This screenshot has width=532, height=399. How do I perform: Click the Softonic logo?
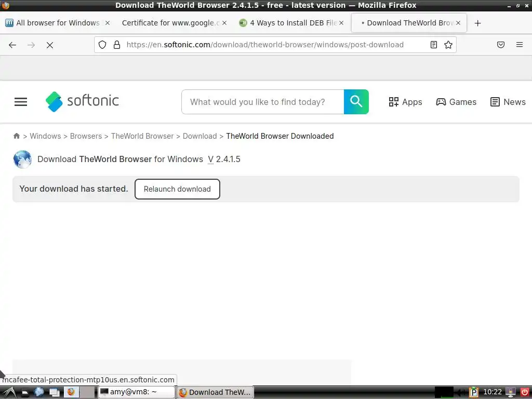[x=83, y=101]
